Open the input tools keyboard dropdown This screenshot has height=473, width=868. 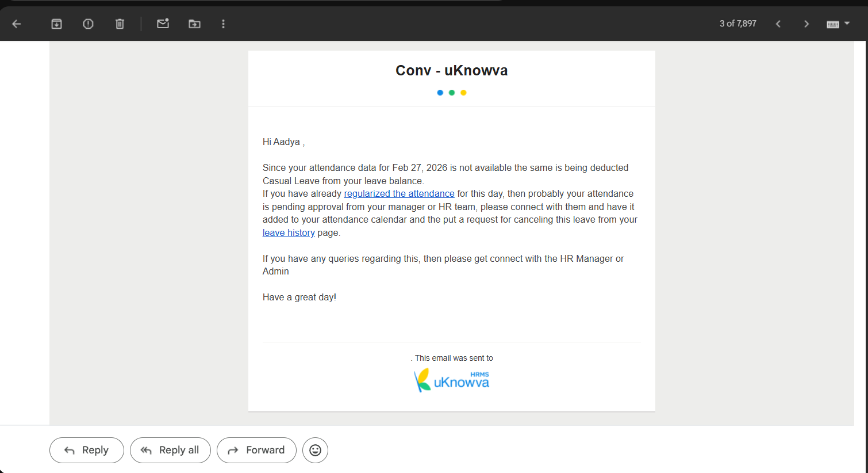click(x=838, y=24)
